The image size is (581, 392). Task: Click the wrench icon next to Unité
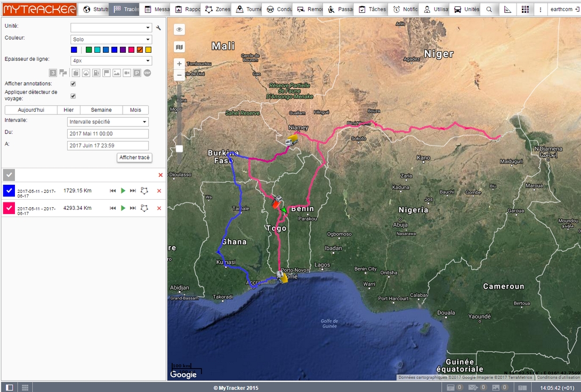[x=158, y=28]
